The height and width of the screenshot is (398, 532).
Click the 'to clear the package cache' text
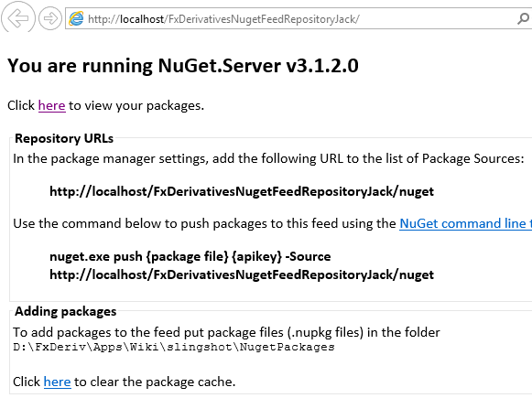coord(155,382)
